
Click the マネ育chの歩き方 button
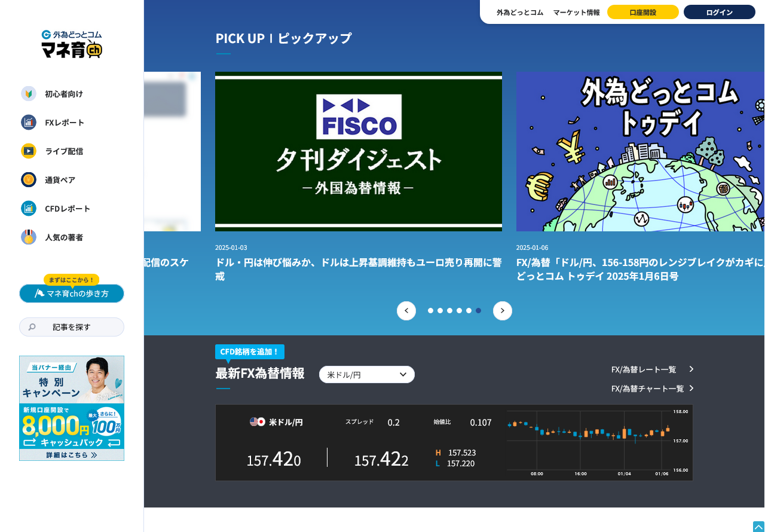pyautogui.click(x=72, y=293)
